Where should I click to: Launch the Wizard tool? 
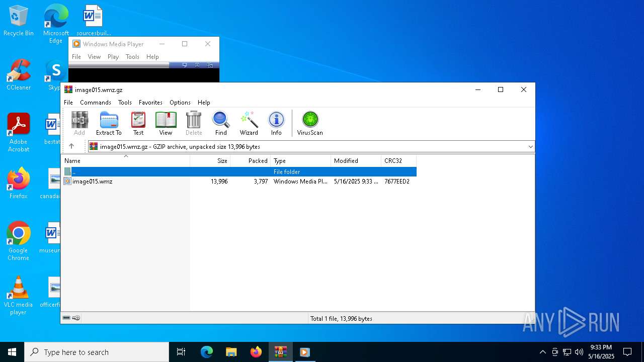pyautogui.click(x=249, y=123)
